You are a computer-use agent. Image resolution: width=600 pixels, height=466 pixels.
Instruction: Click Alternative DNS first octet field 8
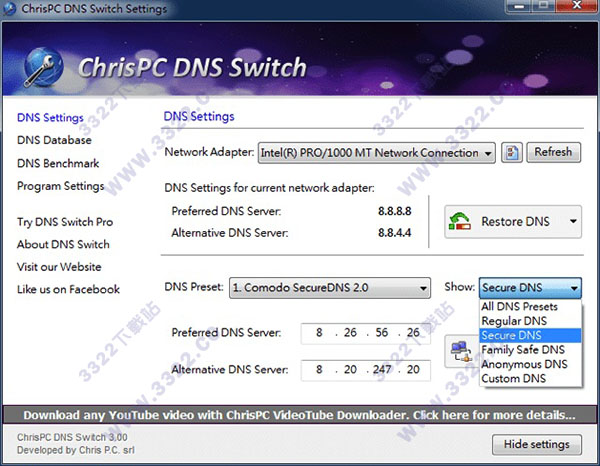pyautogui.click(x=318, y=370)
